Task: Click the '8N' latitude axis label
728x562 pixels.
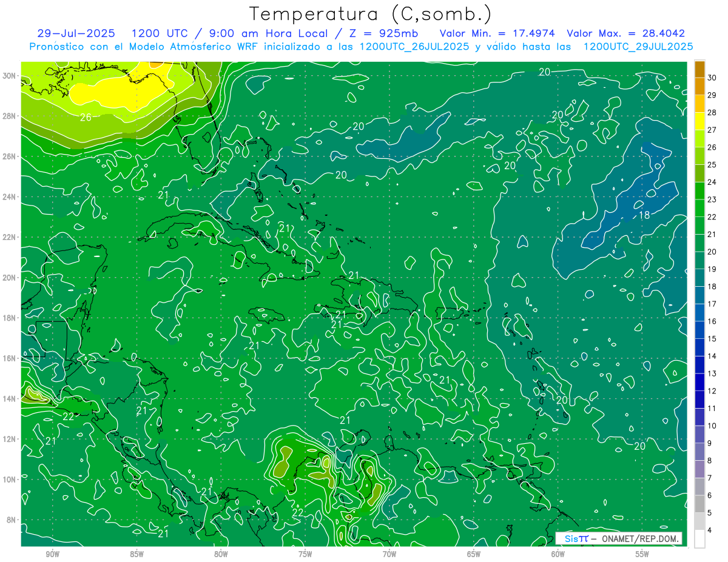Action: (x=12, y=520)
